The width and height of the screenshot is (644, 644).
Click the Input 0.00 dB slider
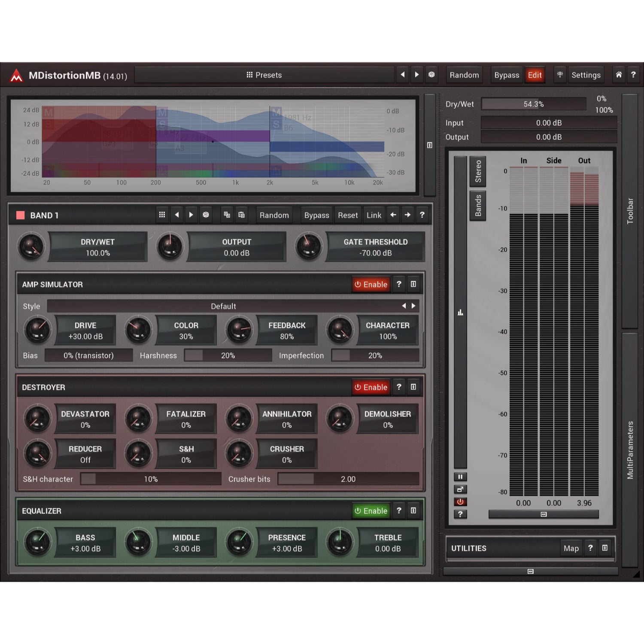pyautogui.click(x=549, y=123)
